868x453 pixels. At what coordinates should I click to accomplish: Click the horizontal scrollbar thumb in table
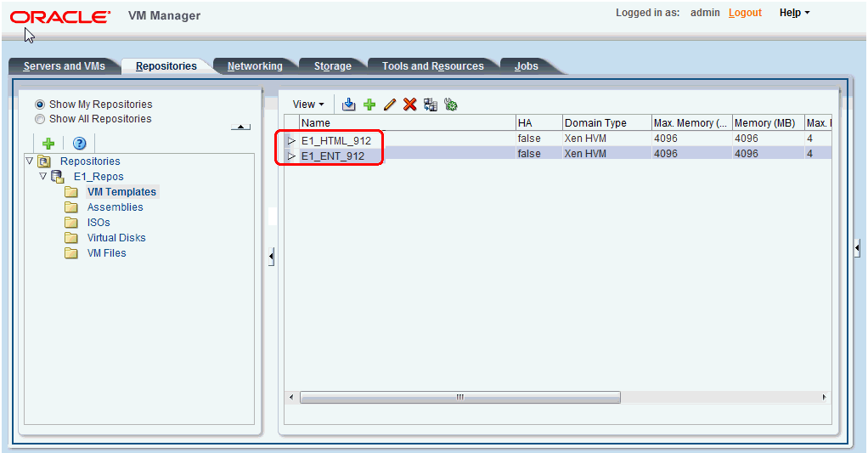pyautogui.click(x=460, y=397)
